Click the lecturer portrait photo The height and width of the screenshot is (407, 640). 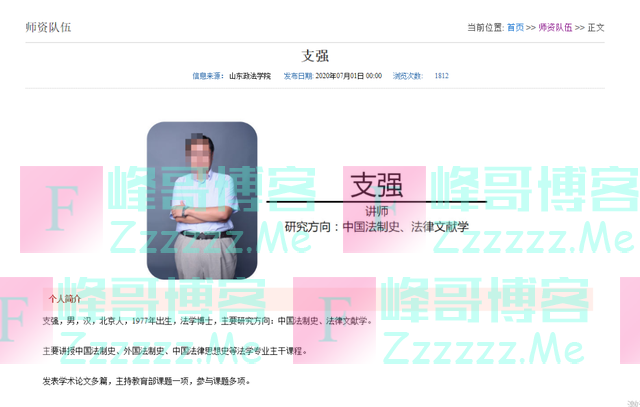[x=202, y=200]
